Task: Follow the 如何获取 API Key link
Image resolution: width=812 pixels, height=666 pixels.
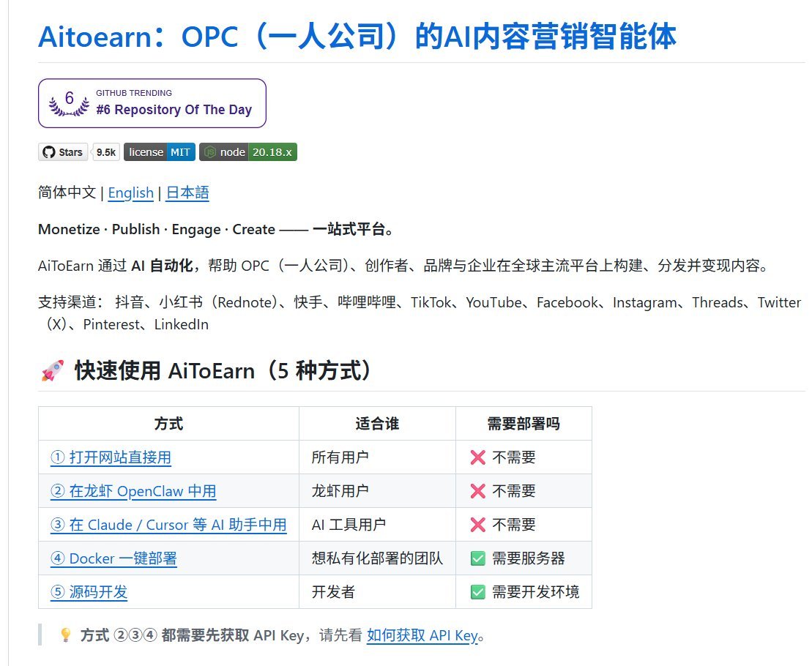Action: click(422, 635)
